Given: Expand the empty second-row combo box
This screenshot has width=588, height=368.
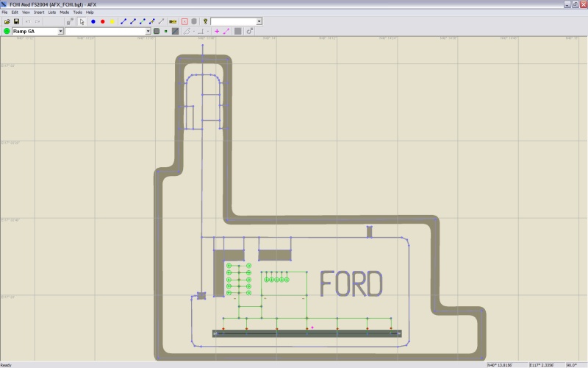Looking at the screenshot, I should (x=148, y=31).
